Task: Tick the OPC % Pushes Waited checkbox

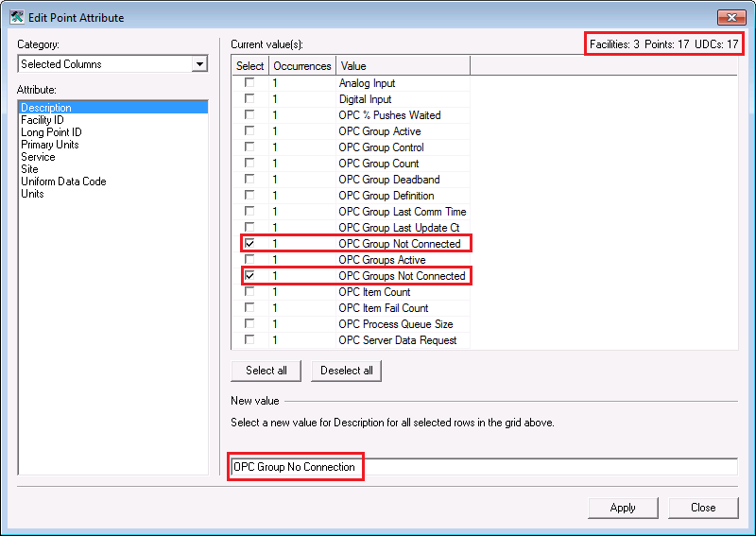Action: [x=249, y=114]
